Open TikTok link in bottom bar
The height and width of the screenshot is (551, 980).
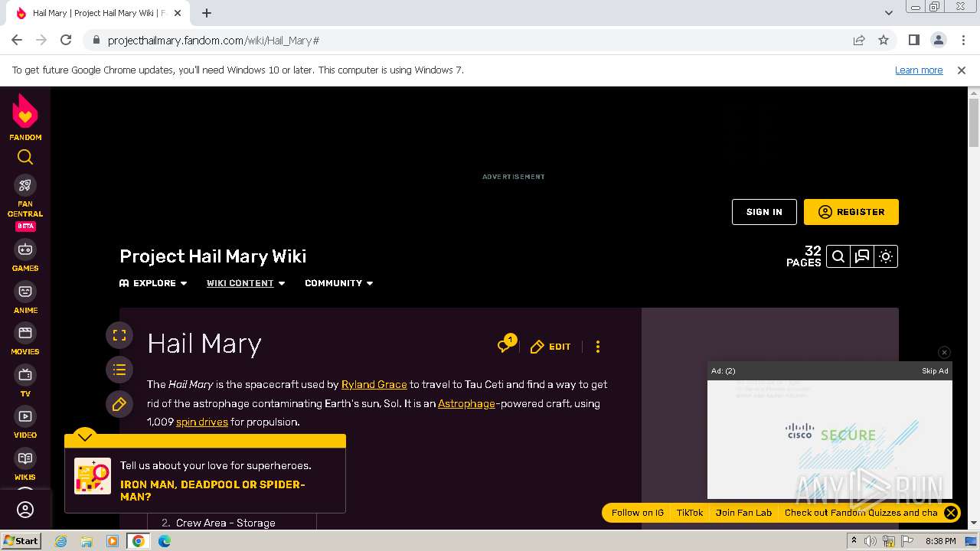(x=689, y=513)
